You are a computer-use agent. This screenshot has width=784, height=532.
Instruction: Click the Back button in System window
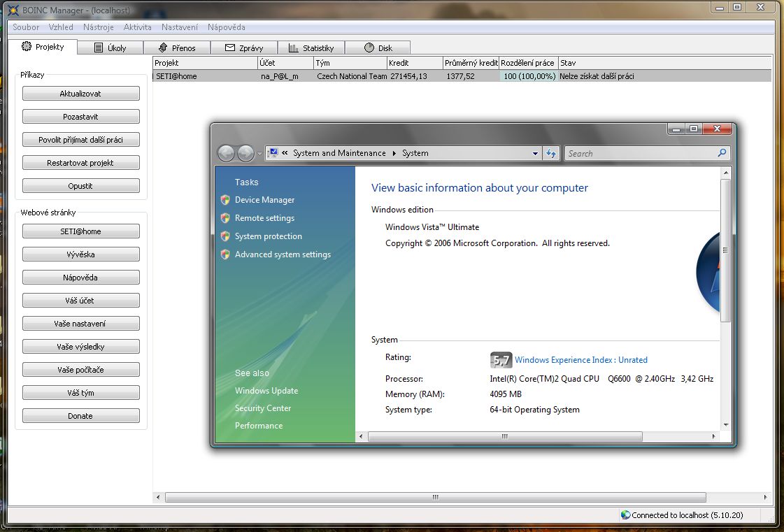pyautogui.click(x=226, y=153)
